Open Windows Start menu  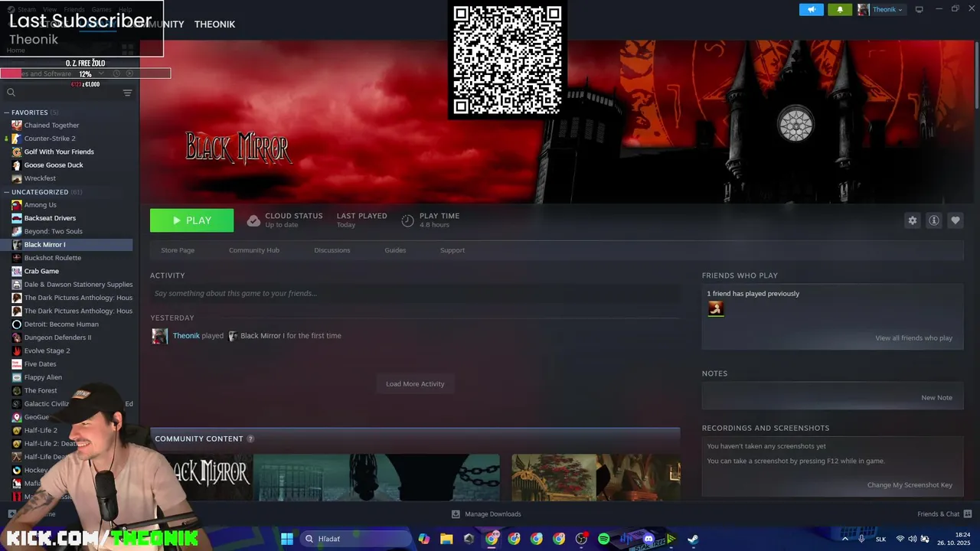(287, 539)
